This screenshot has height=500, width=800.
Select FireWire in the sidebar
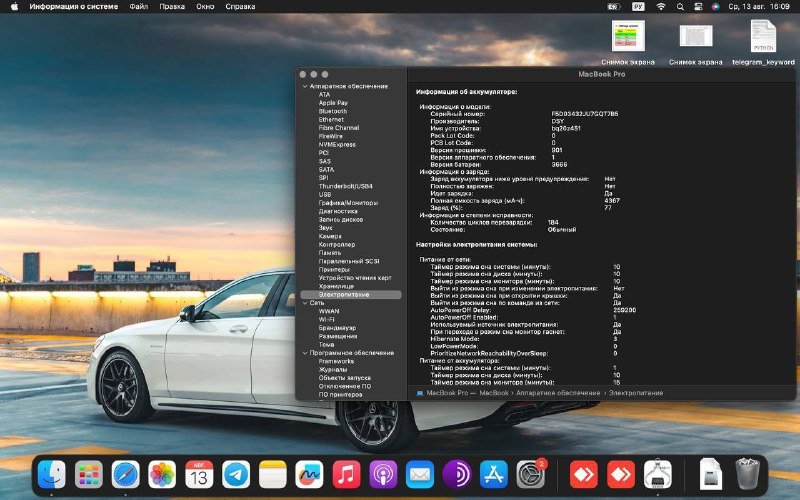(331, 136)
